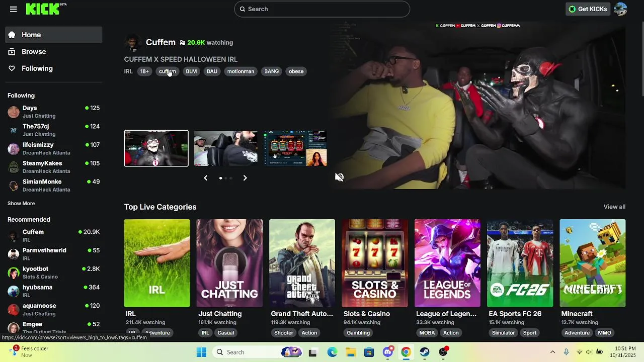Select the BAU tag
The width and height of the screenshot is (644, 362).
click(212, 71)
